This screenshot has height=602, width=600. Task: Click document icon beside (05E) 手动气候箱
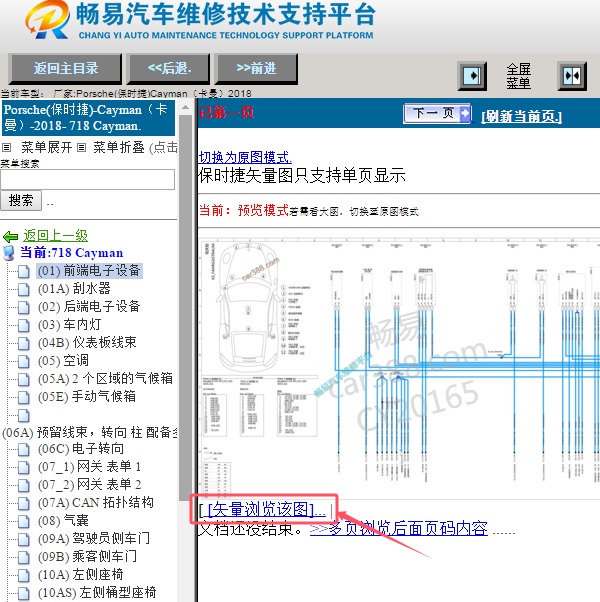(23, 397)
